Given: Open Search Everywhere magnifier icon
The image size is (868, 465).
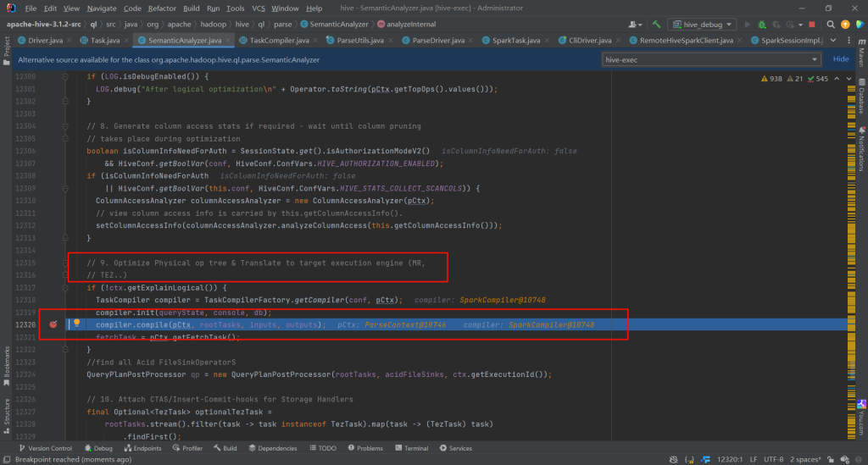Looking at the screenshot, I should coord(830,25).
